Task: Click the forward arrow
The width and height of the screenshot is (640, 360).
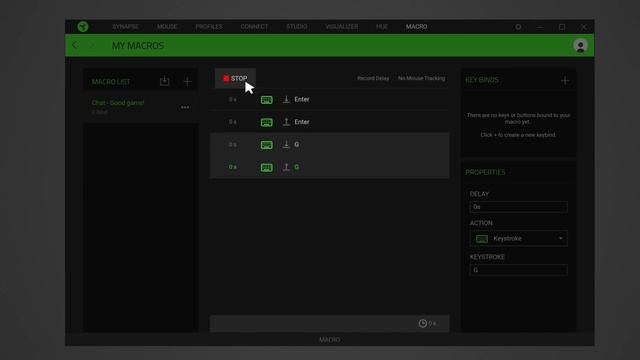Action: point(92,45)
